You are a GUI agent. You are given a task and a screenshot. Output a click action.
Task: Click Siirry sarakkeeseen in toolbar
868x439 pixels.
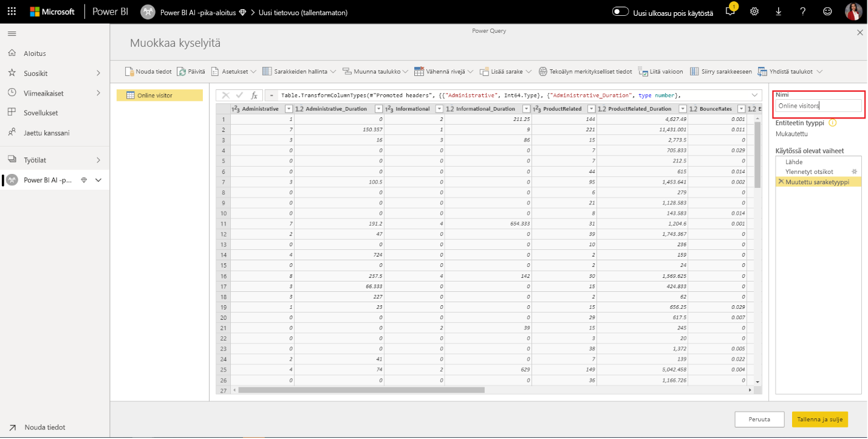(x=720, y=72)
